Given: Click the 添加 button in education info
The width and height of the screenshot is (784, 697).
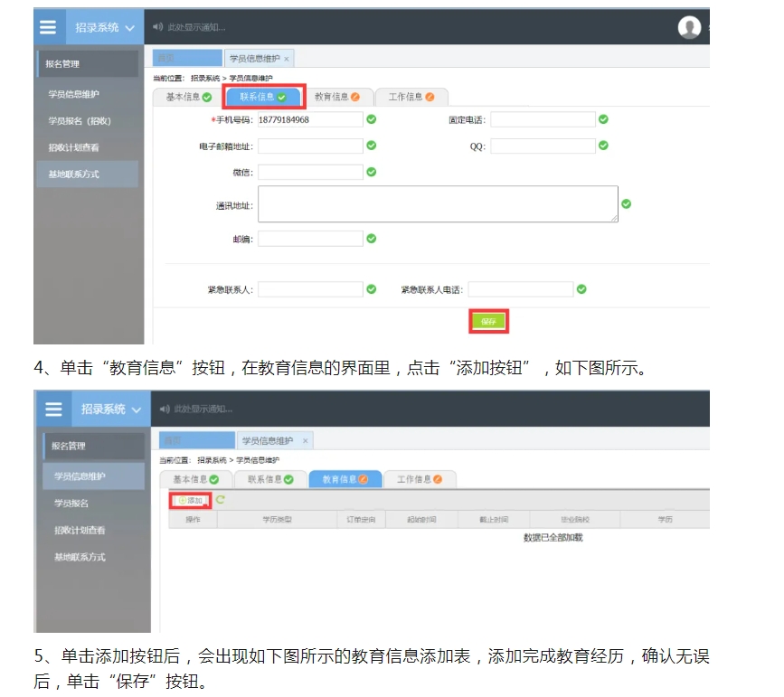Looking at the screenshot, I should tap(191, 500).
